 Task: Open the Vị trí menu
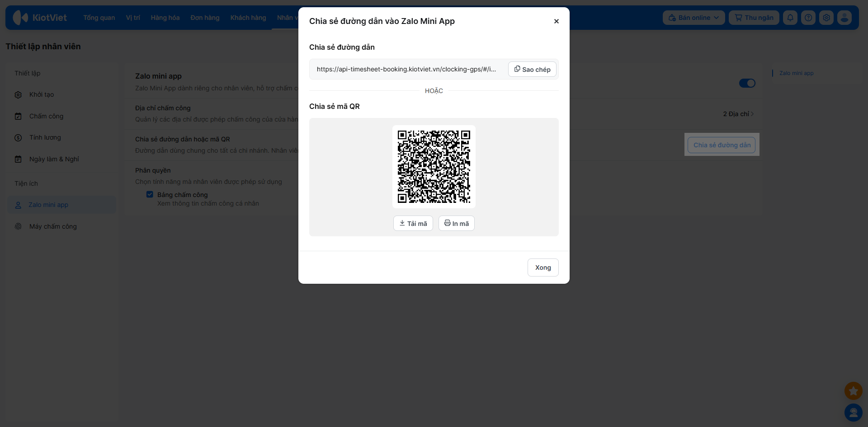[x=133, y=18]
